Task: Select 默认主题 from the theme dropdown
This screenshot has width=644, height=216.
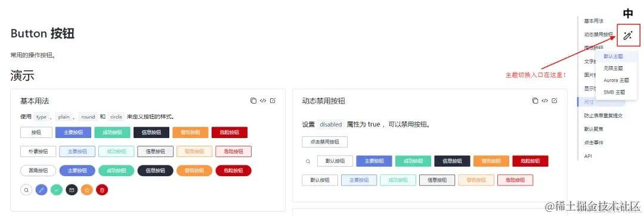Action: click(x=614, y=57)
